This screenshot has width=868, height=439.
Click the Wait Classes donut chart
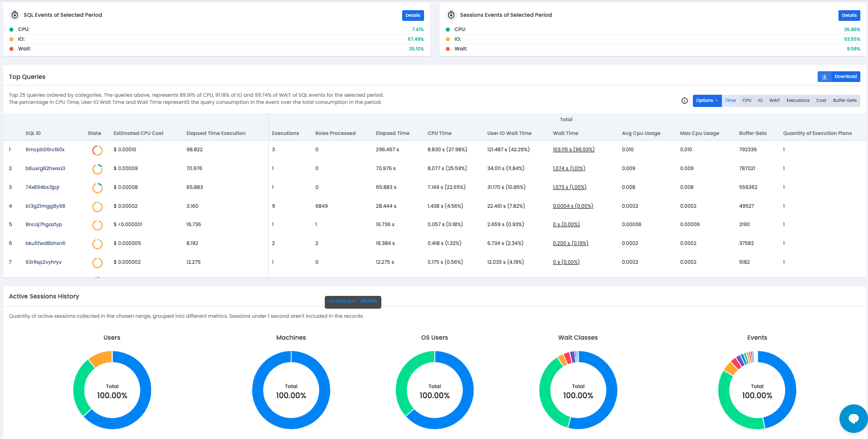pos(578,390)
